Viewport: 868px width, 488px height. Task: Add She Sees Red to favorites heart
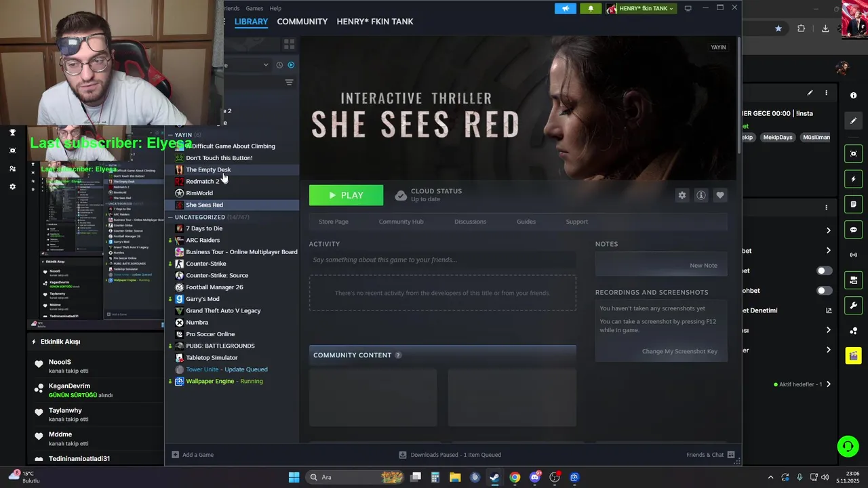tap(720, 195)
